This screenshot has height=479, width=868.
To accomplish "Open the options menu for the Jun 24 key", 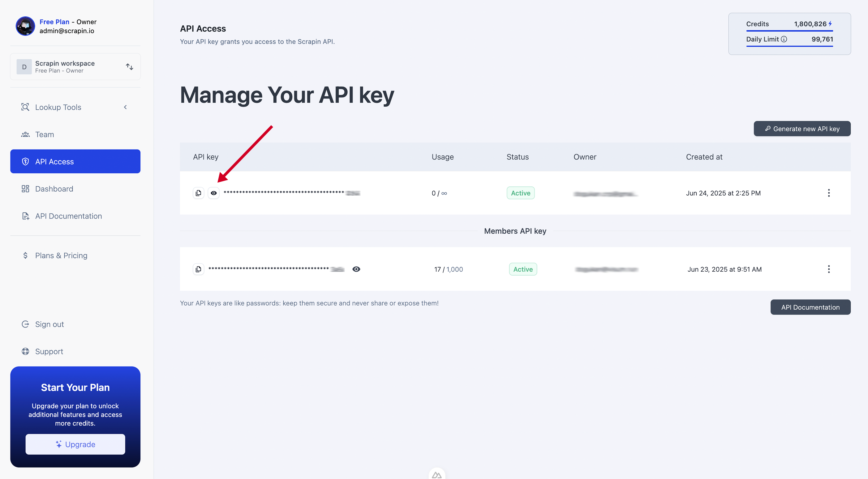I will click(829, 193).
